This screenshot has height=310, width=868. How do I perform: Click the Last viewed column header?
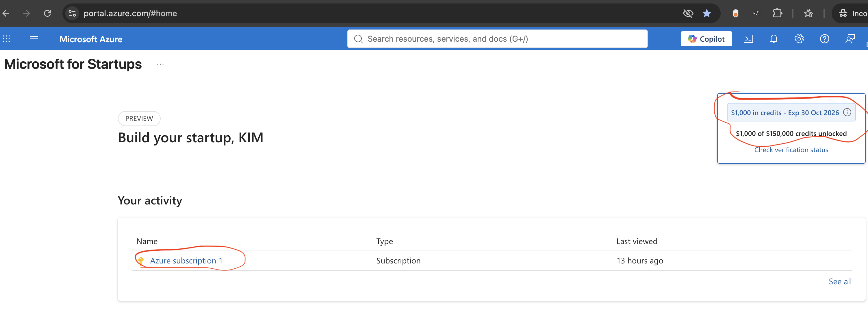click(637, 241)
